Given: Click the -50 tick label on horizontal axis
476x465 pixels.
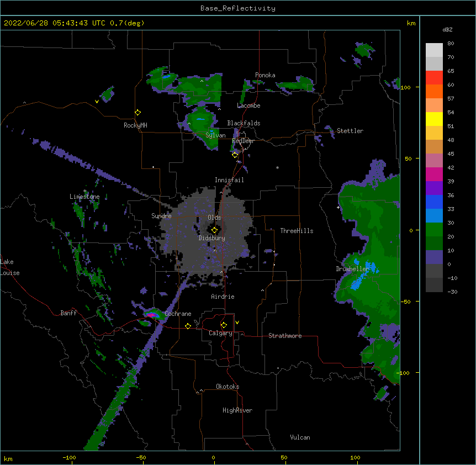Looking at the screenshot, I should tap(141, 457).
